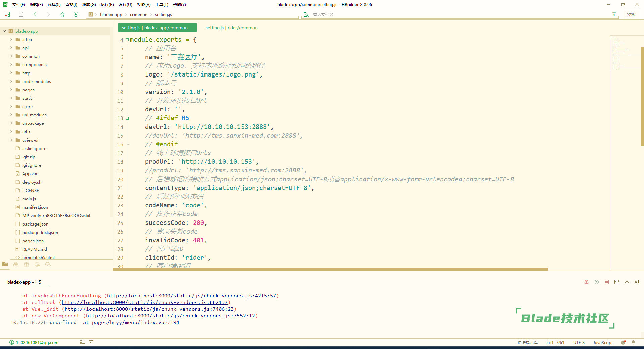Image resolution: width=644 pixels, height=349 pixels.
Task: Clear console with the X-arrow icon
Action: 637,282
